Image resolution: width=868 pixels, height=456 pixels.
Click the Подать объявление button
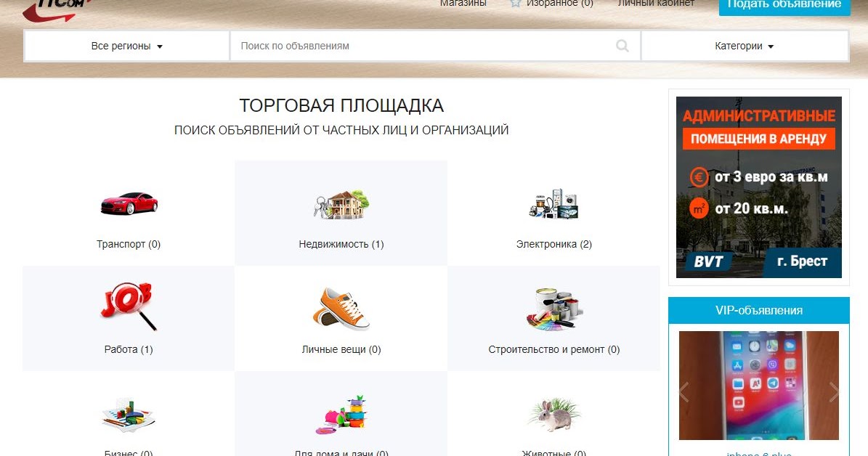point(784,6)
